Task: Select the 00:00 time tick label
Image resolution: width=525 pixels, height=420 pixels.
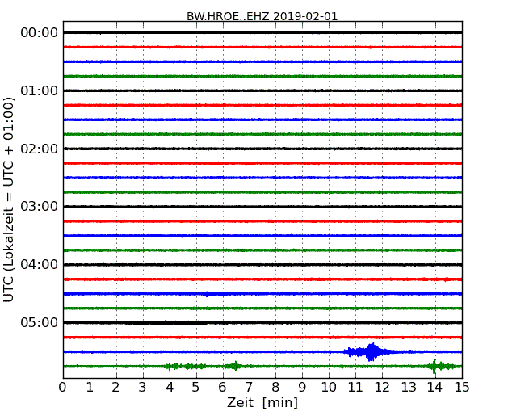Action: pos(40,33)
